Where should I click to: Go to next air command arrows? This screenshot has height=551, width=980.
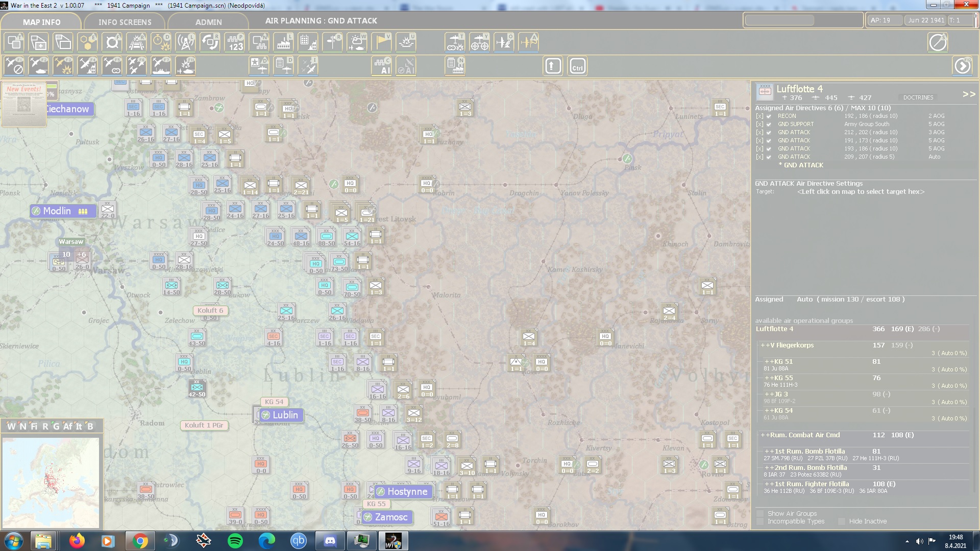point(968,94)
